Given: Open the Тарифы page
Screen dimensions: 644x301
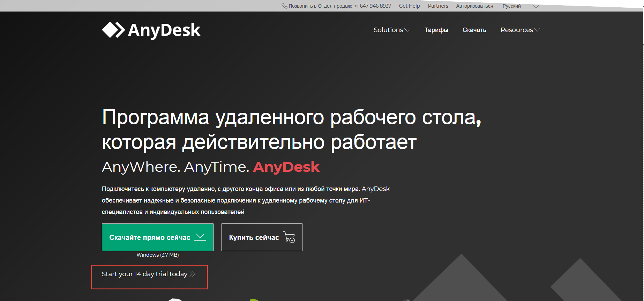Looking at the screenshot, I should tap(436, 30).
